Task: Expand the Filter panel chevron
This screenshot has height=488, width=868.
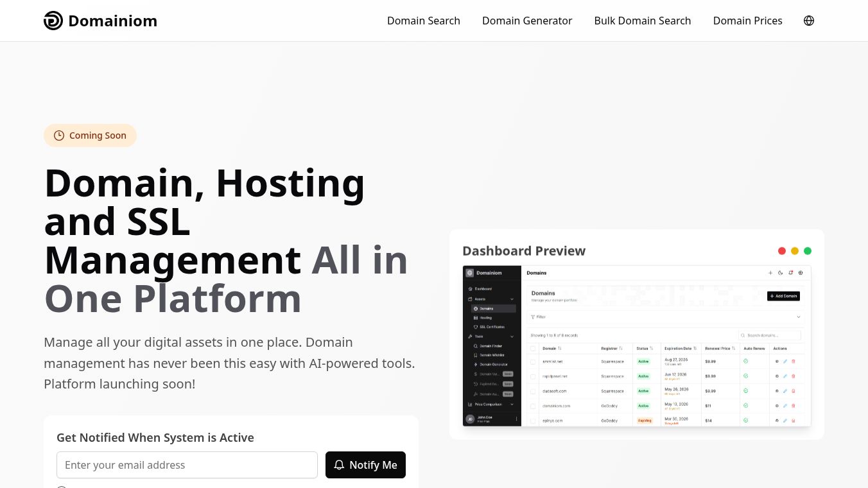Action: click(x=799, y=317)
